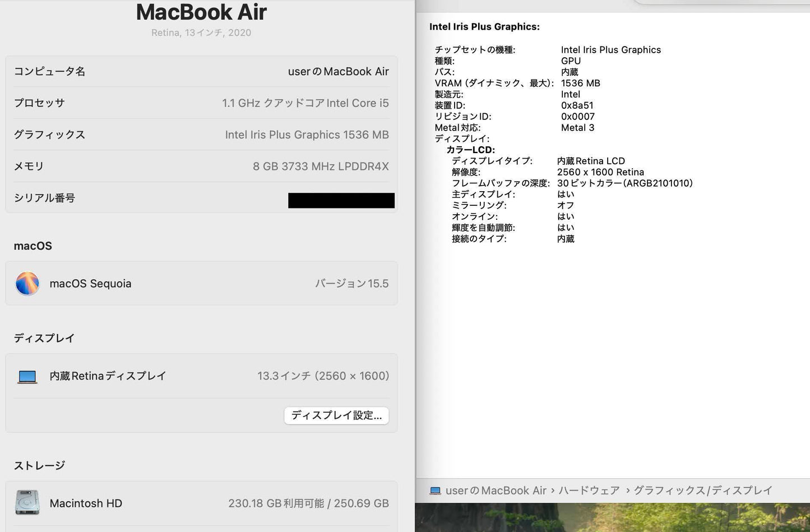Click the オンライン status value

click(566, 216)
